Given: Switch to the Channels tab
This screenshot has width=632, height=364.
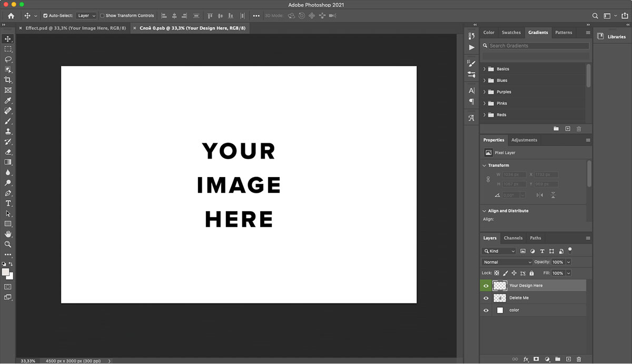Looking at the screenshot, I should pyautogui.click(x=513, y=238).
